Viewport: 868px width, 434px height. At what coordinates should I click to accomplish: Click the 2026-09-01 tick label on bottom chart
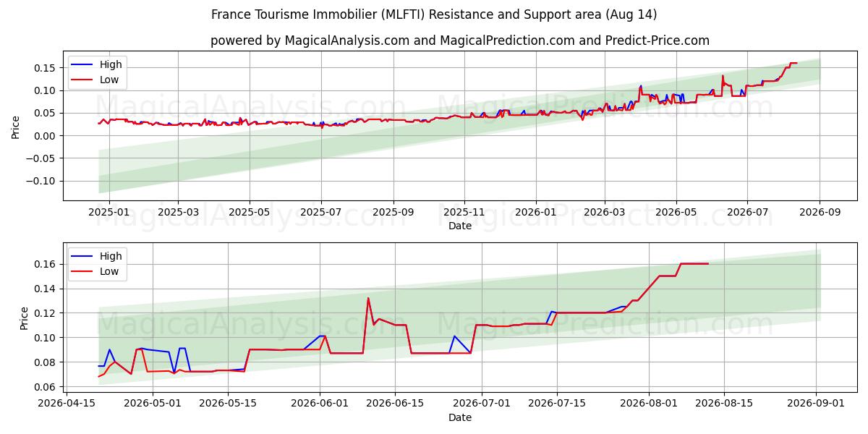pos(816,404)
